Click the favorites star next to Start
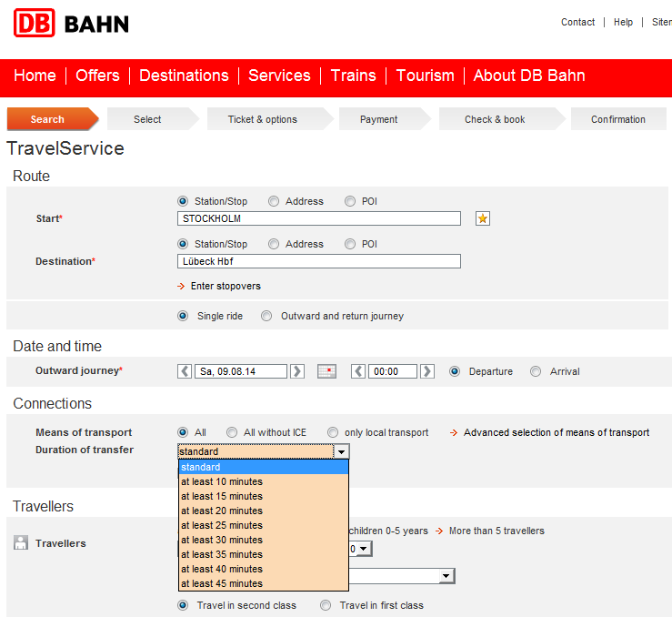Viewport: 672px width, 617px height. (x=483, y=218)
